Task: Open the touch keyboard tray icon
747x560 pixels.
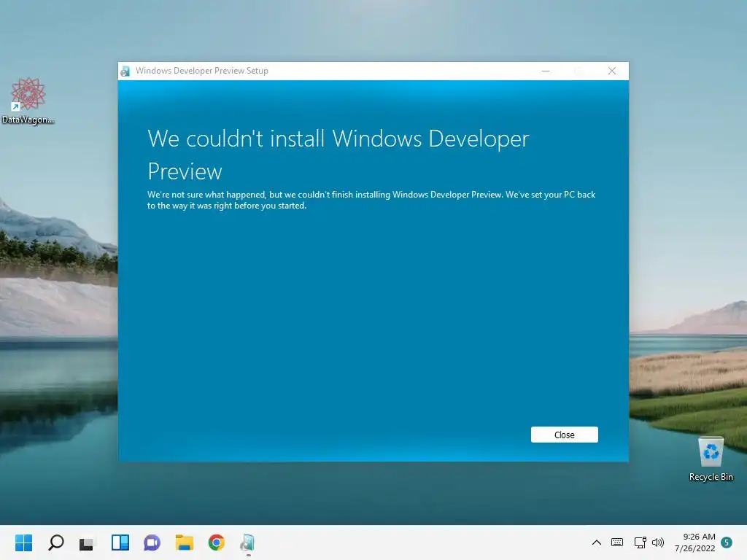Action: 617,542
